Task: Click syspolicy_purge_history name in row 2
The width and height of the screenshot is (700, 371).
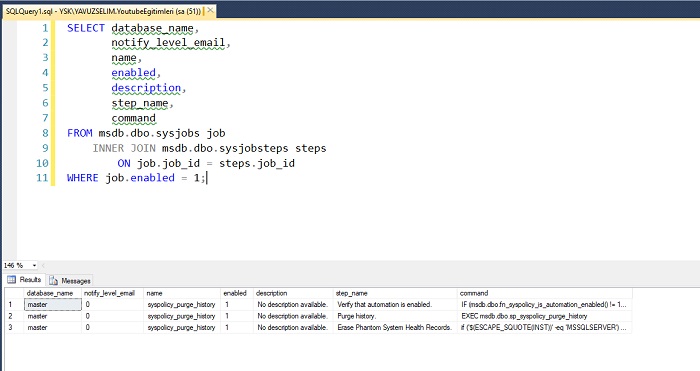Action: (182, 316)
